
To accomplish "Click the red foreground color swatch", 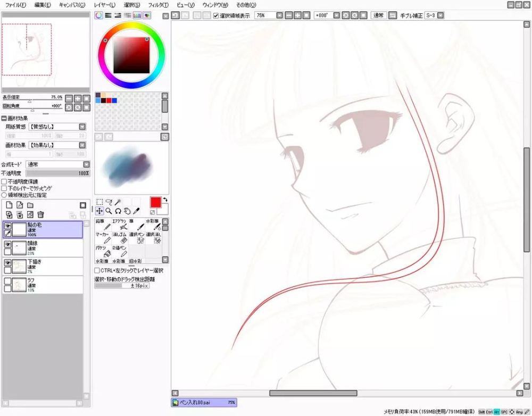I will tap(156, 203).
